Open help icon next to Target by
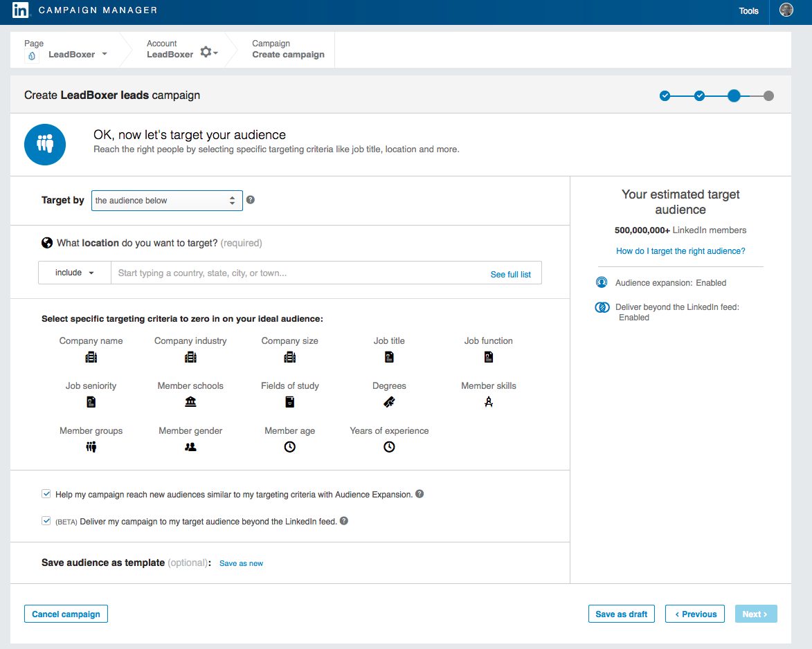The image size is (812, 649). [x=250, y=200]
